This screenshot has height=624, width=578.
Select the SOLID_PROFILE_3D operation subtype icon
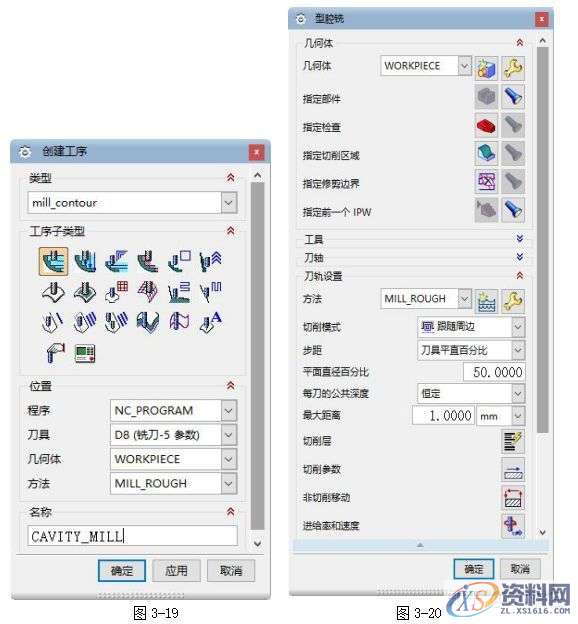click(148, 322)
